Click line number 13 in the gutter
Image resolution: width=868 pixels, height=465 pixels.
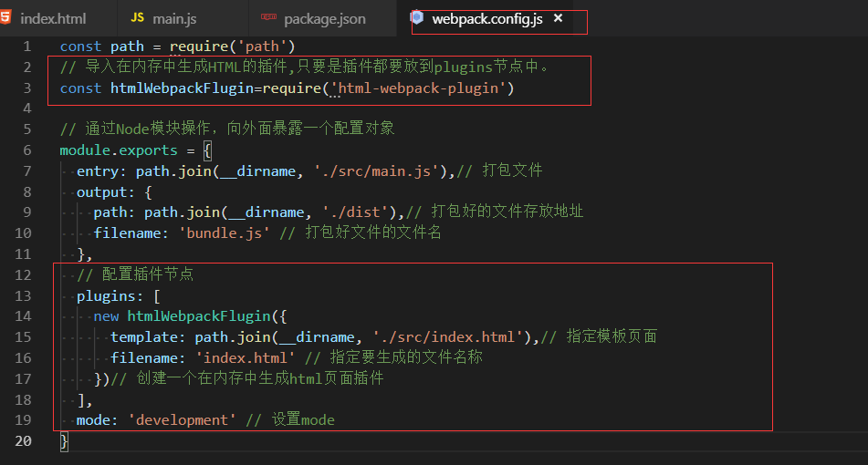(x=23, y=295)
